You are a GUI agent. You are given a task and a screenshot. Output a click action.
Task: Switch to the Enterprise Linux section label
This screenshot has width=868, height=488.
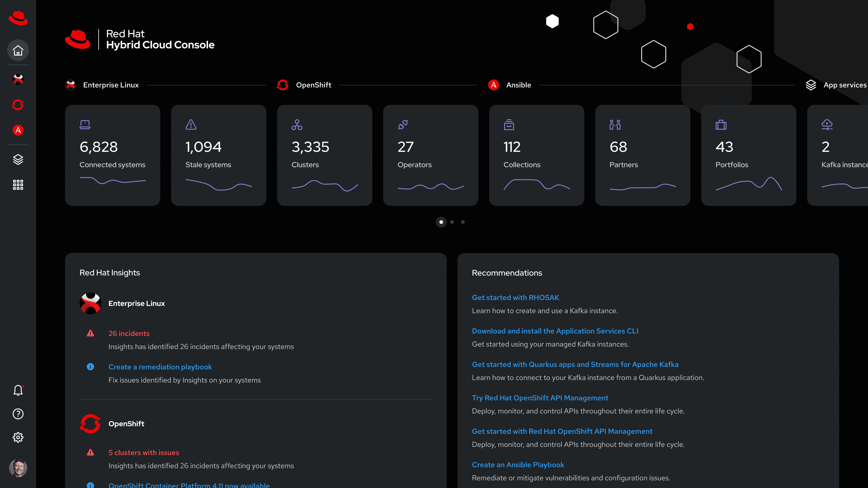(x=111, y=85)
